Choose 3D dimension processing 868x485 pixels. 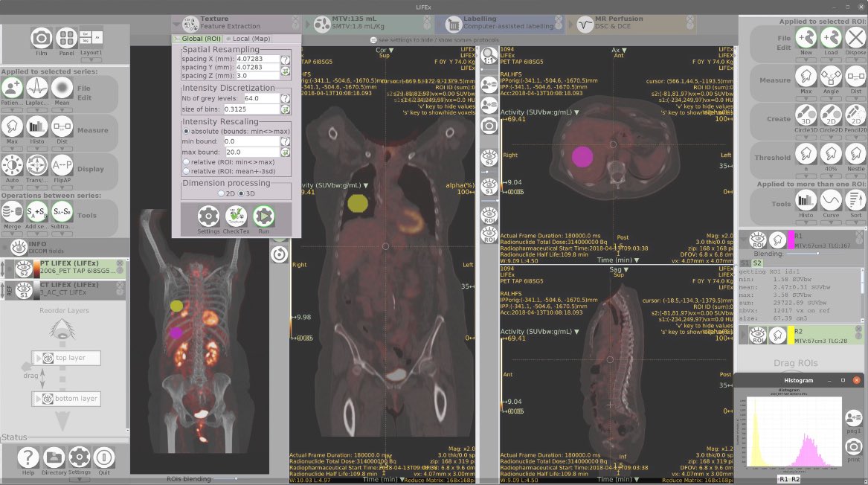[x=241, y=193]
